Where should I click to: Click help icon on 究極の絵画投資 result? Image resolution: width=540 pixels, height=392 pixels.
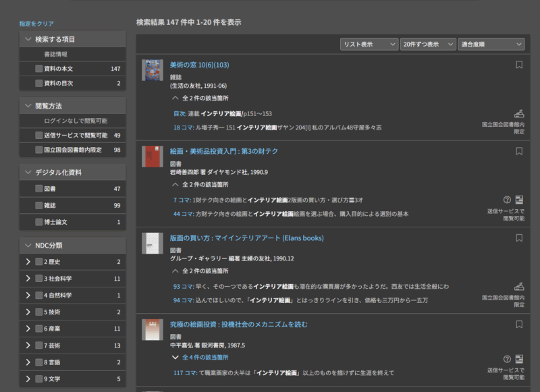coord(507,359)
